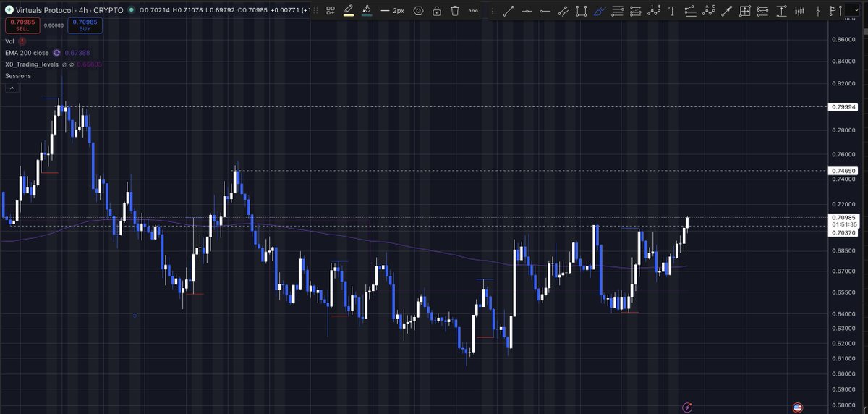The height and width of the screenshot is (414, 868).
Task: Change the pencil line color swatch
Action: point(348,11)
